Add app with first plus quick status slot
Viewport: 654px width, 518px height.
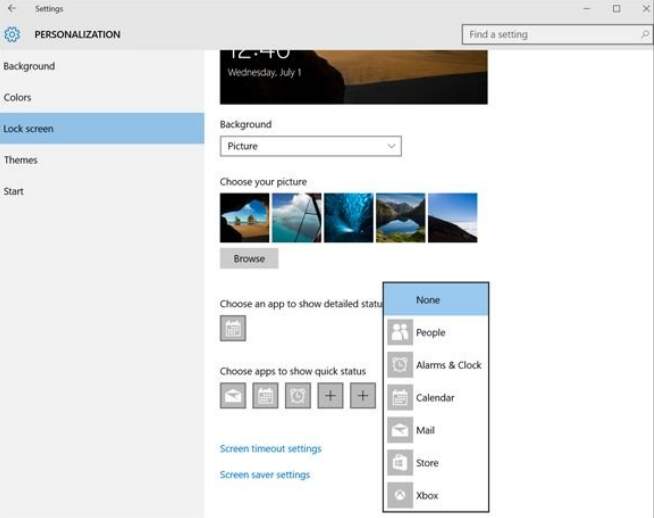point(330,396)
